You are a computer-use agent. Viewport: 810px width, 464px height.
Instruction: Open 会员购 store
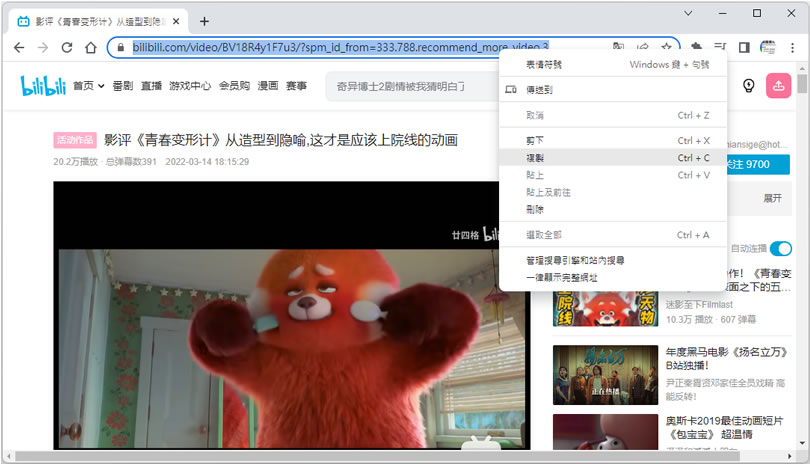point(234,86)
